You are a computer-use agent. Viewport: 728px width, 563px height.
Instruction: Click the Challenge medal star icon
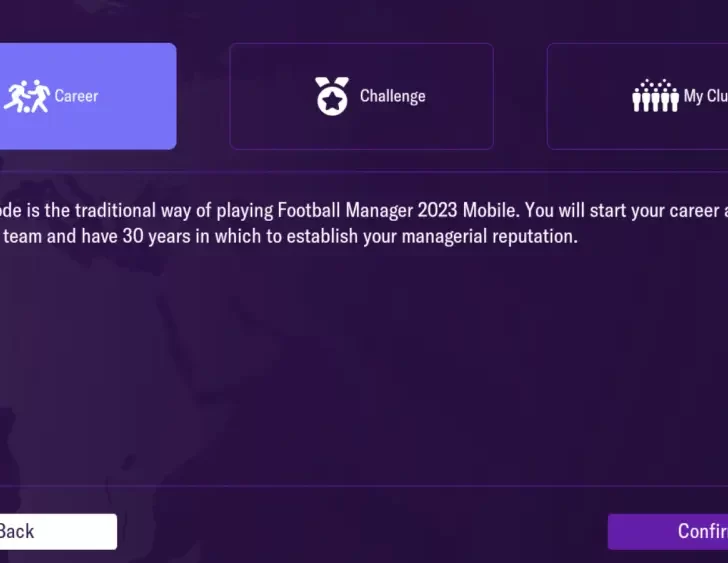pos(332,96)
